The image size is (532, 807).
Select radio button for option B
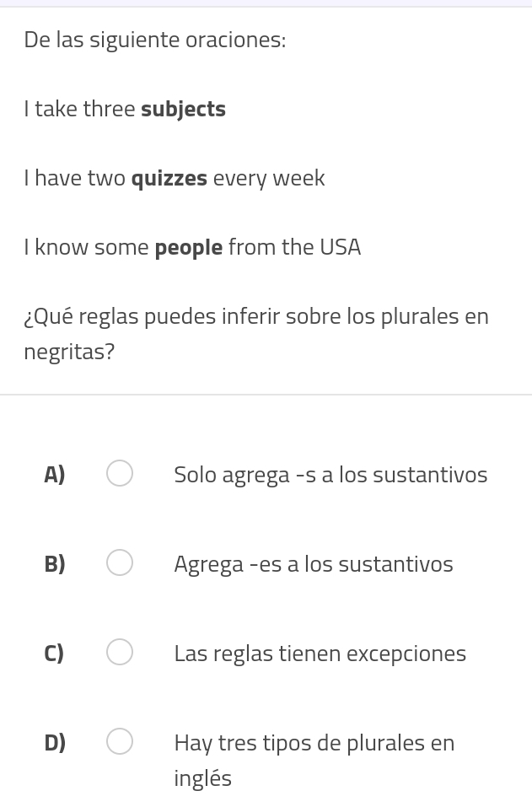pos(120,563)
